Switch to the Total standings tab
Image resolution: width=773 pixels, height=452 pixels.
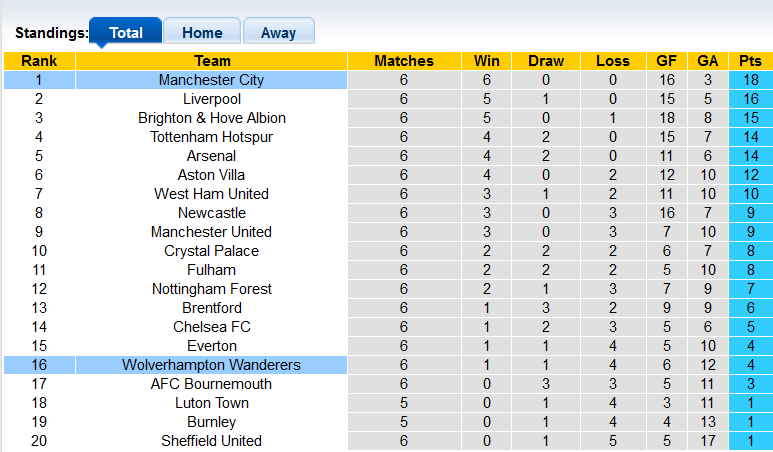[x=125, y=32]
